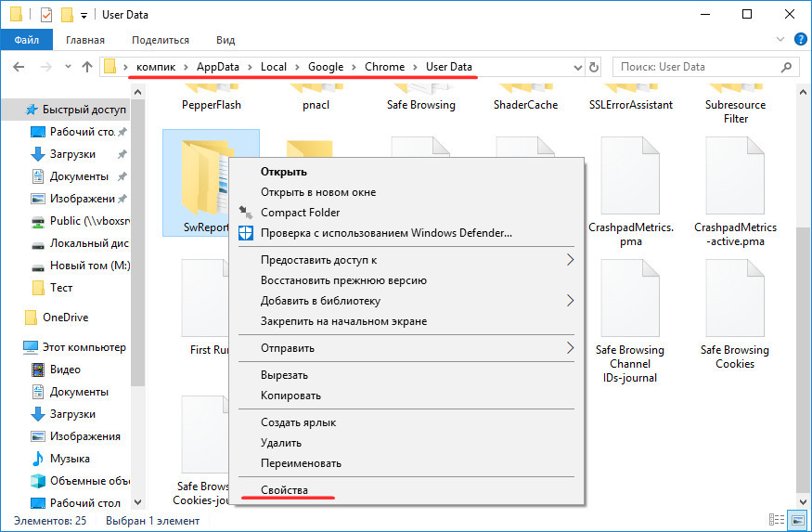Select the Safe Browsing Cookies file icon
The image size is (812, 532).
click(735, 299)
